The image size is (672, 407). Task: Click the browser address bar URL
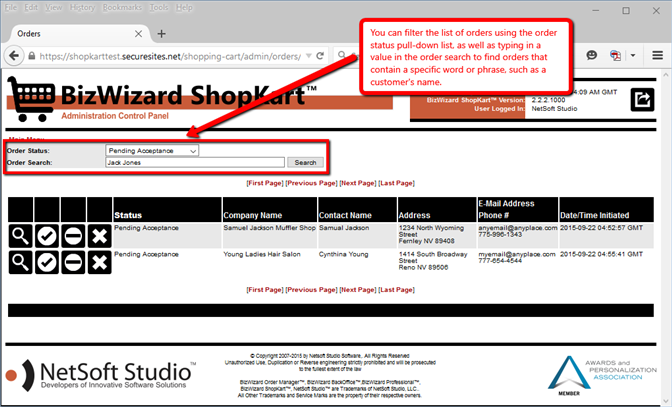tap(170, 56)
